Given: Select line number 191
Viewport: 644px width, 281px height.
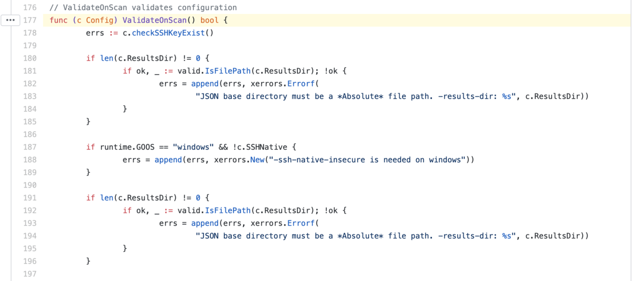Looking at the screenshot, I should click(30, 198).
